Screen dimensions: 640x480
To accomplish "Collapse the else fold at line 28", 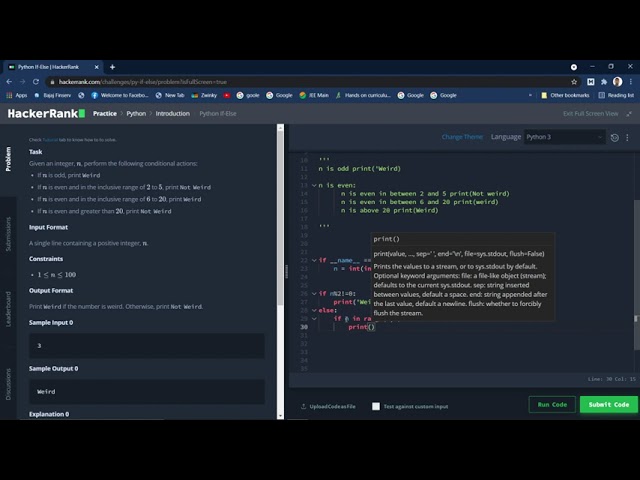I will tap(314, 310).
